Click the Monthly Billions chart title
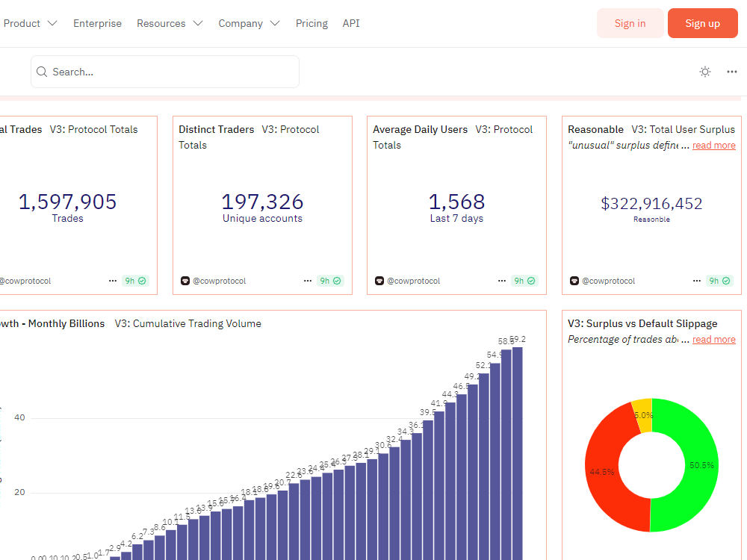Screen dimensions: 747x560 tap(52, 324)
